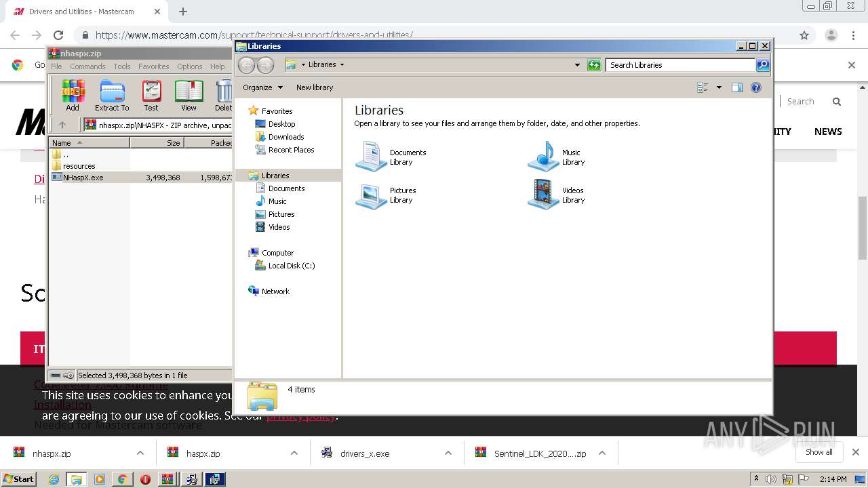Open Internet Explorer from the taskbar
This screenshot has height=488, width=868.
[54, 479]
